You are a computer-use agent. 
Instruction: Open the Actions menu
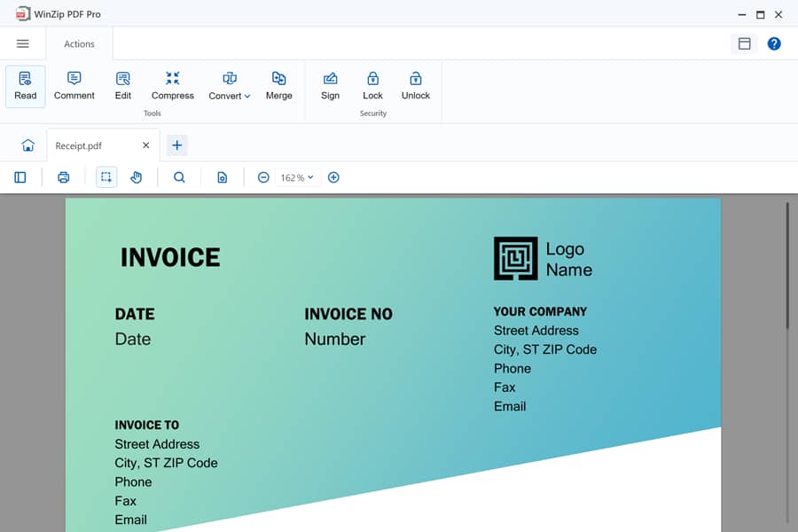(79, 43)
